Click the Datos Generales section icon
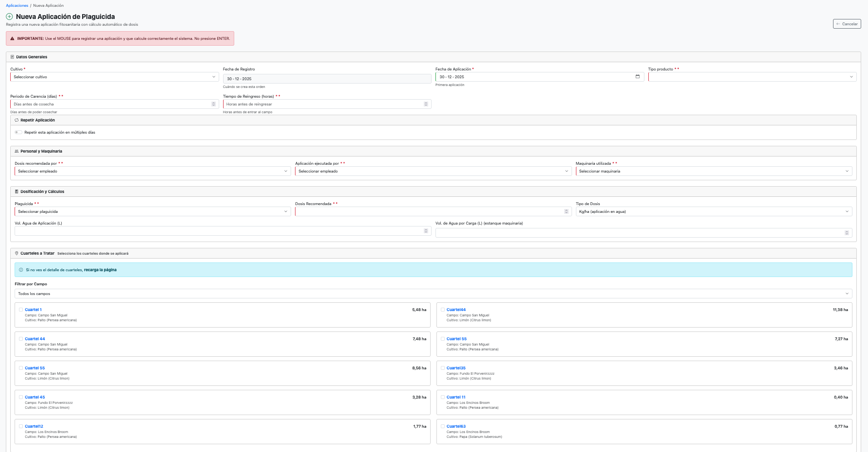This screenshot has height=452, width=868. tap(12, 57)
